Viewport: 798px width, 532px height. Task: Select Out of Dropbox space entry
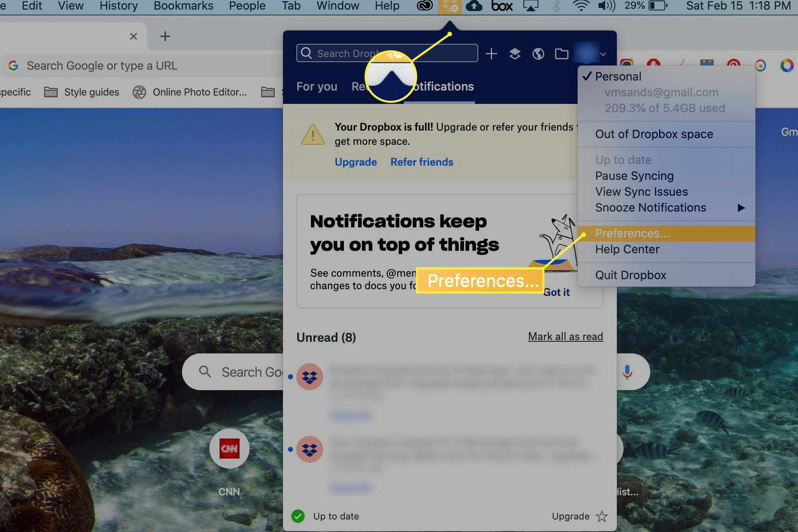point(666,134)
